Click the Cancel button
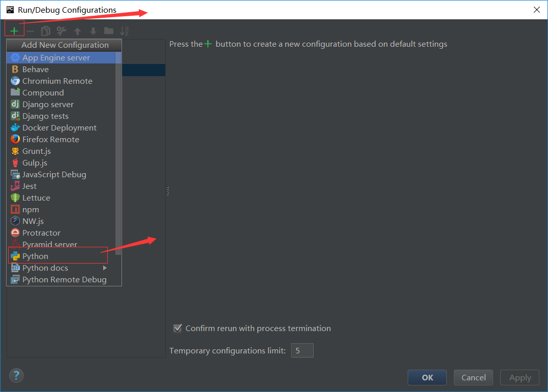548x392 pixels. [x=474, y=377]
